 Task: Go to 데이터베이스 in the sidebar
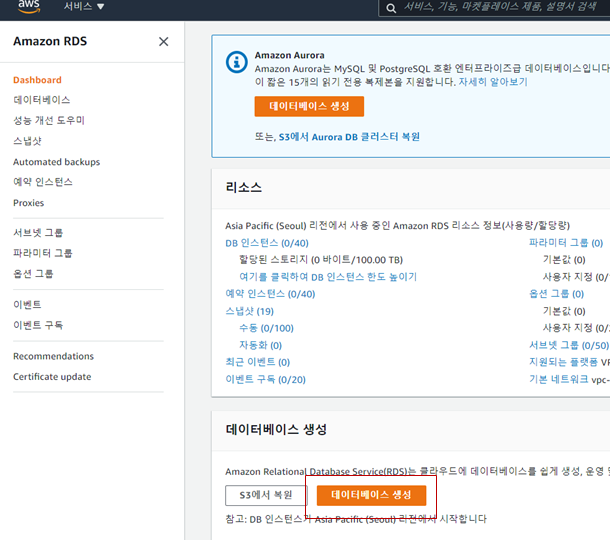[42, 100]
